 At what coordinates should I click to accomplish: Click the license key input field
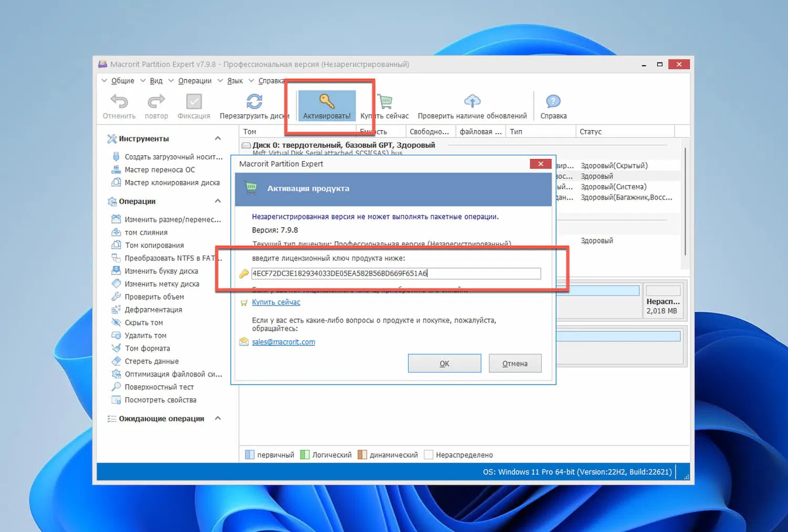pyautogui.click(x=396, y=273)
